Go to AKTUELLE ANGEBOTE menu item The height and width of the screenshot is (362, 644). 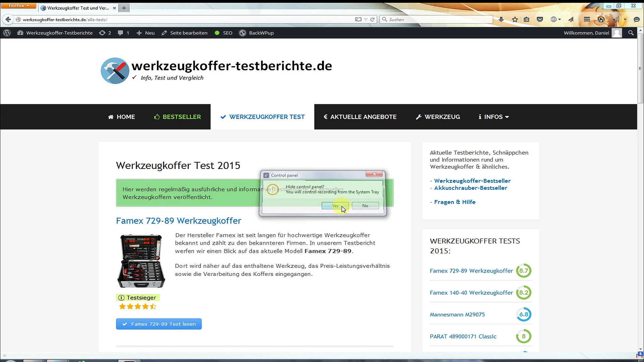point(360,117)
